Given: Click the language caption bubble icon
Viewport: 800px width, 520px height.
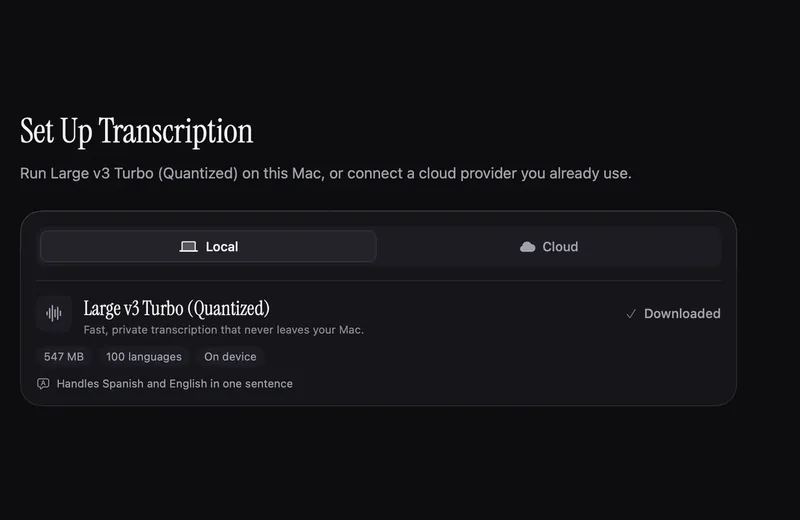Looking at the screenshot, I should click(43, 384).
